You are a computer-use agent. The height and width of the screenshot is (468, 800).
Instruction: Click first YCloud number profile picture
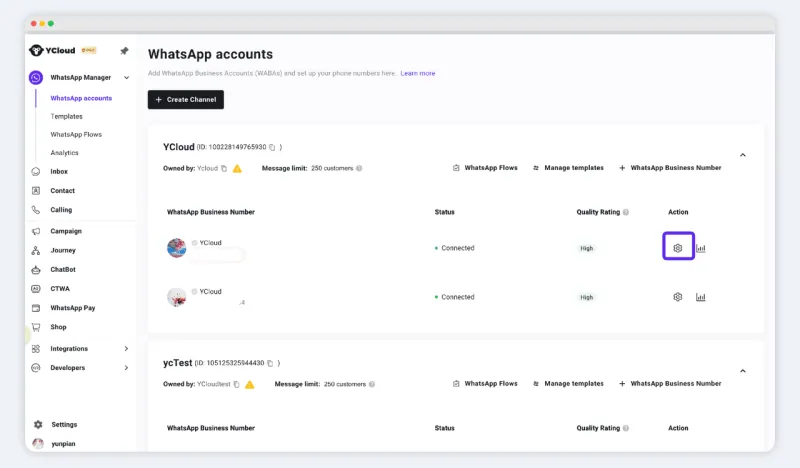(x=177, y=248)
